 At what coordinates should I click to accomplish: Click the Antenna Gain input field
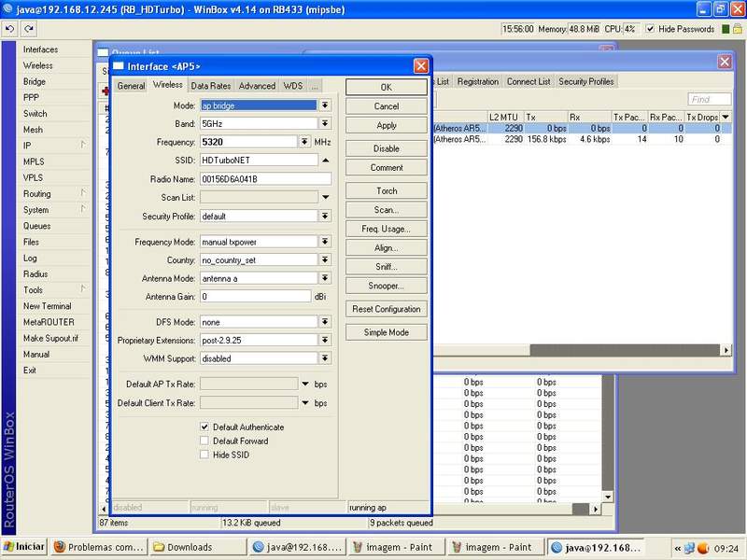[255, 296]
